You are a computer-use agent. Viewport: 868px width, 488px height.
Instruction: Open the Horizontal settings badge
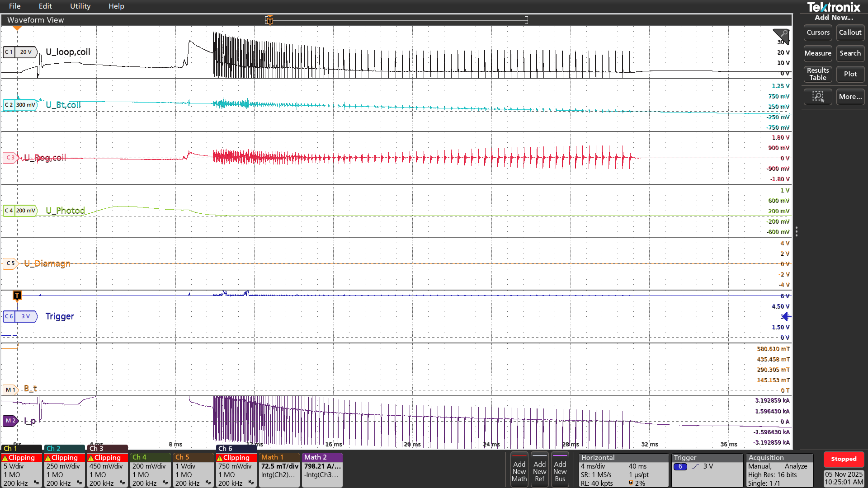pos(623,470)
